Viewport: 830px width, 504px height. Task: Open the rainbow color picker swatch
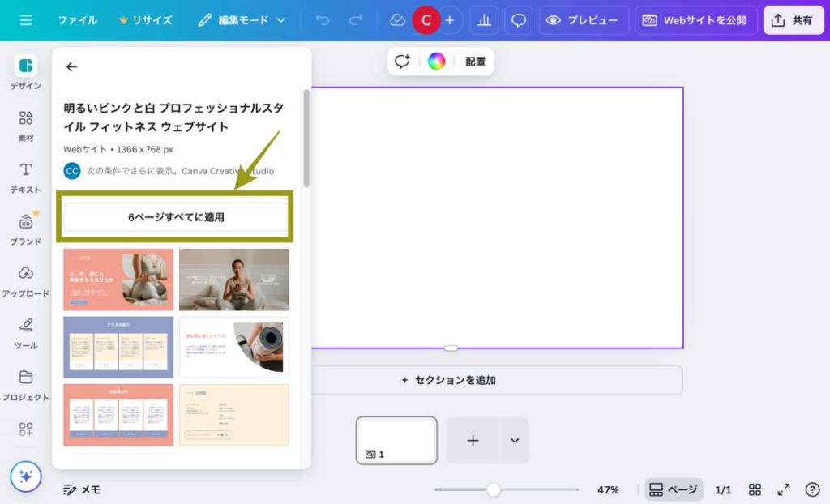pyautogui.click(x=437, y=62)
